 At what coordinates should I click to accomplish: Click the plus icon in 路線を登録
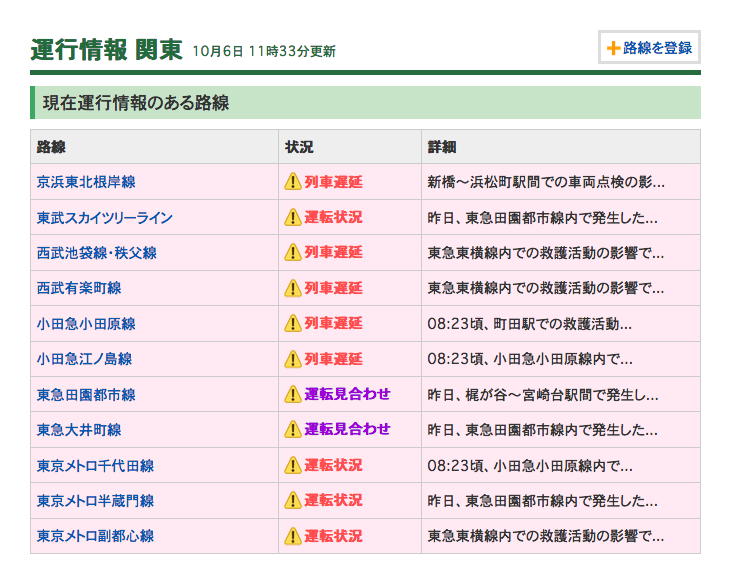click(613, 48)
